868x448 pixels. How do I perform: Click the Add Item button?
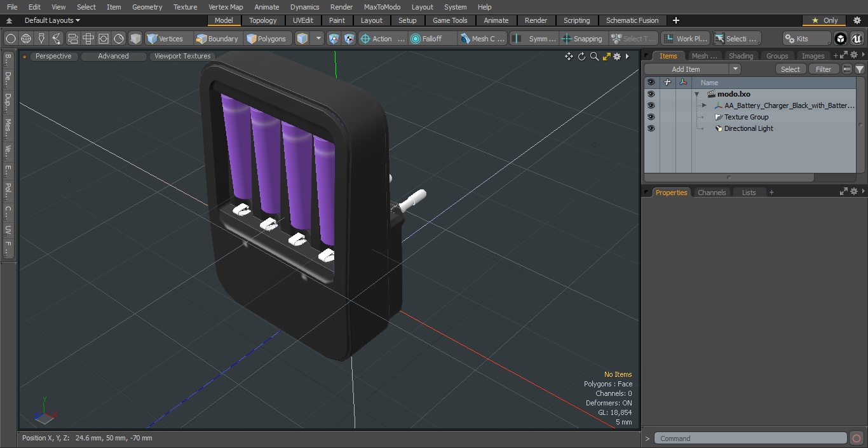click(x=686, y=69)
